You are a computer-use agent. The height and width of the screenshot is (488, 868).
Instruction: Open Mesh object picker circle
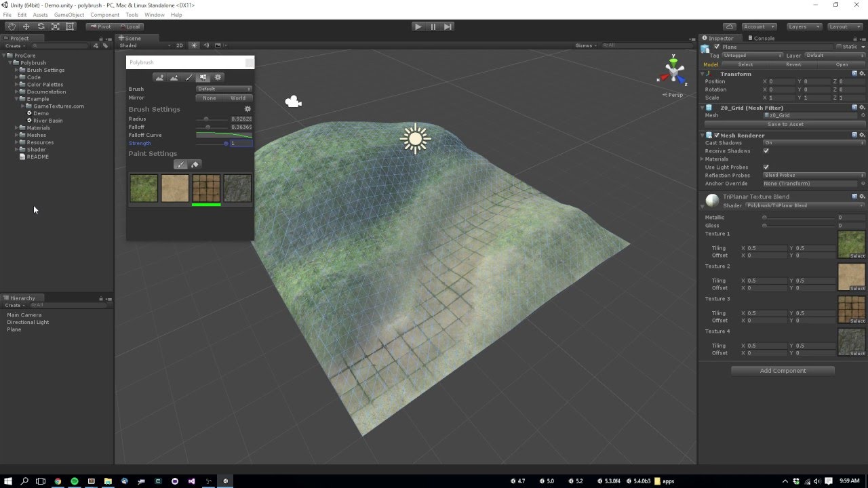[863, 115]
